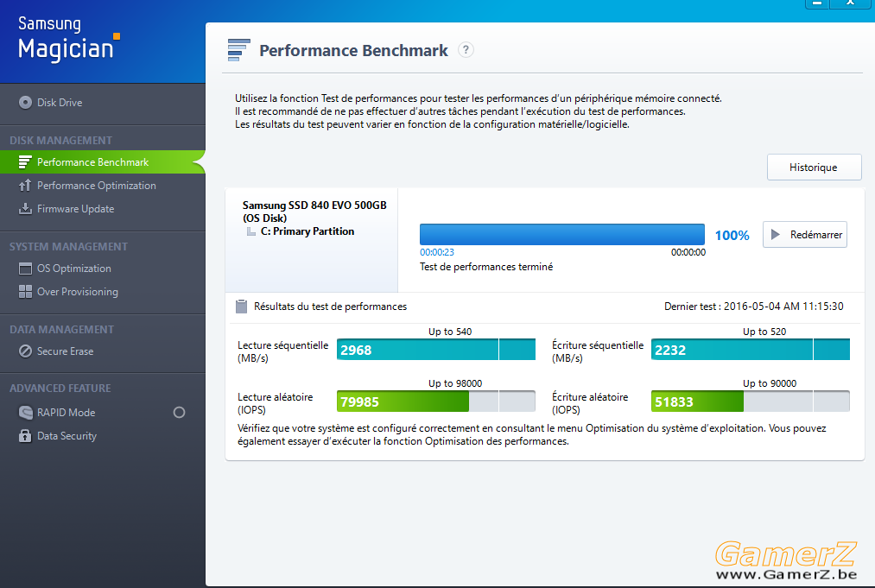Click 'Résultats du test de performances' label
The height and width of the screenshot is (588, 875).
pyautogui.click(x=330, y=307)
